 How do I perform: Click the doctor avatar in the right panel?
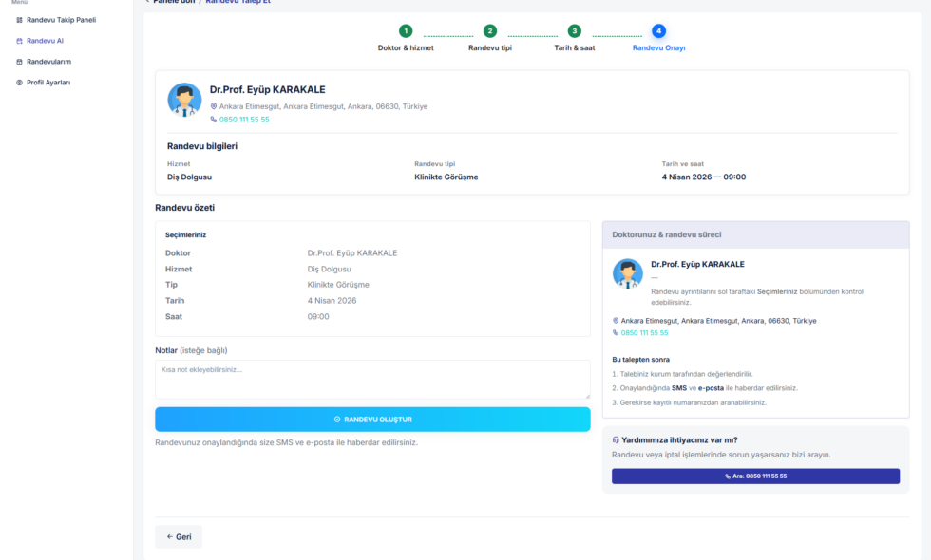[627, 274]
